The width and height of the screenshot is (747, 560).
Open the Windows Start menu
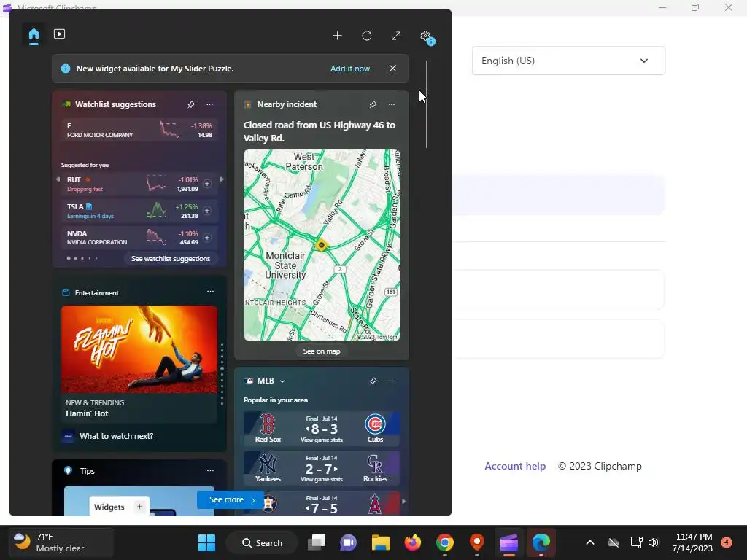(206, 542)
